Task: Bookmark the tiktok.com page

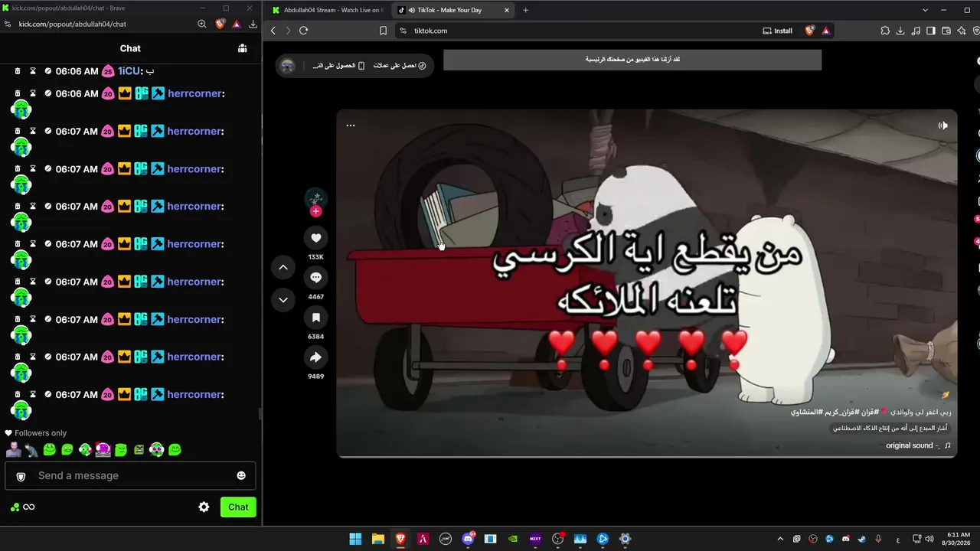Action: pos(383,31)
